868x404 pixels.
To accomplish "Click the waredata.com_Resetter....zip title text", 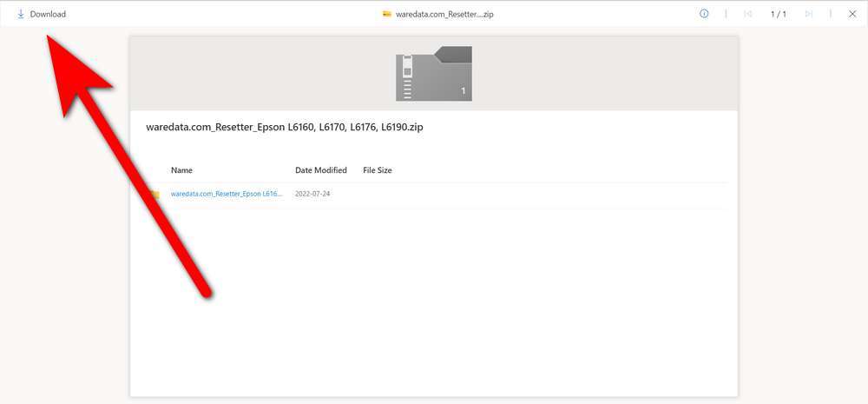I will (444, 15).
